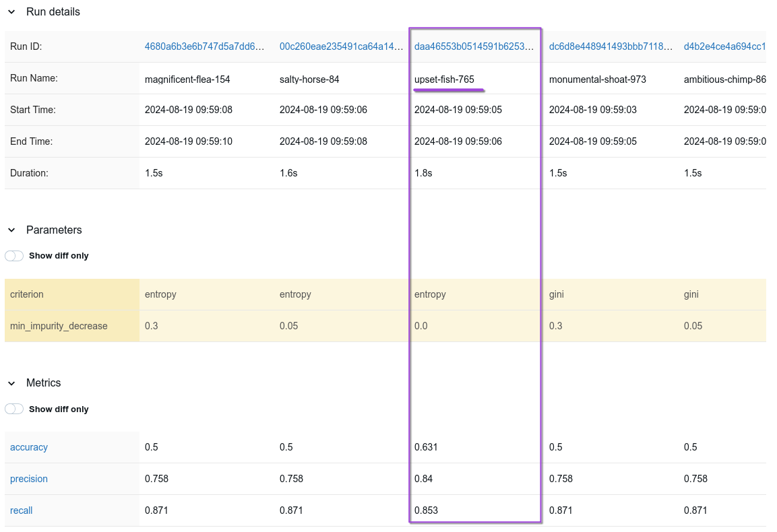
Task: Toggle Show diff only under Metrics
Action: 14,409
